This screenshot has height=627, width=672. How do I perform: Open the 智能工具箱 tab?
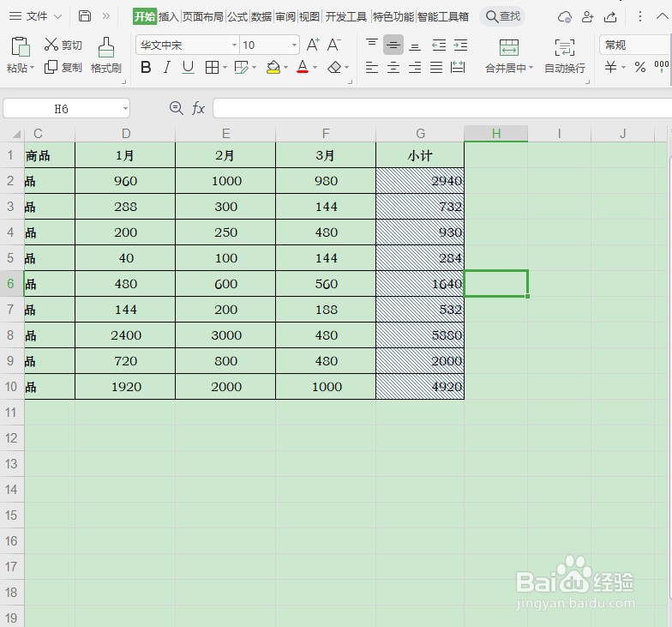442,17
